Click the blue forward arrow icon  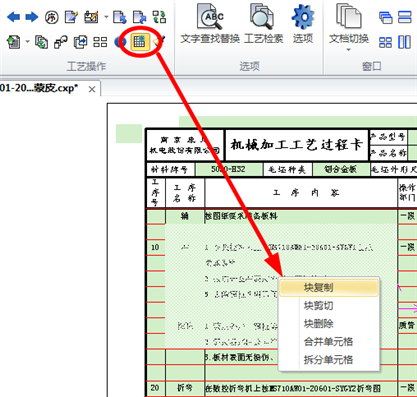click(x=32, y=17)
